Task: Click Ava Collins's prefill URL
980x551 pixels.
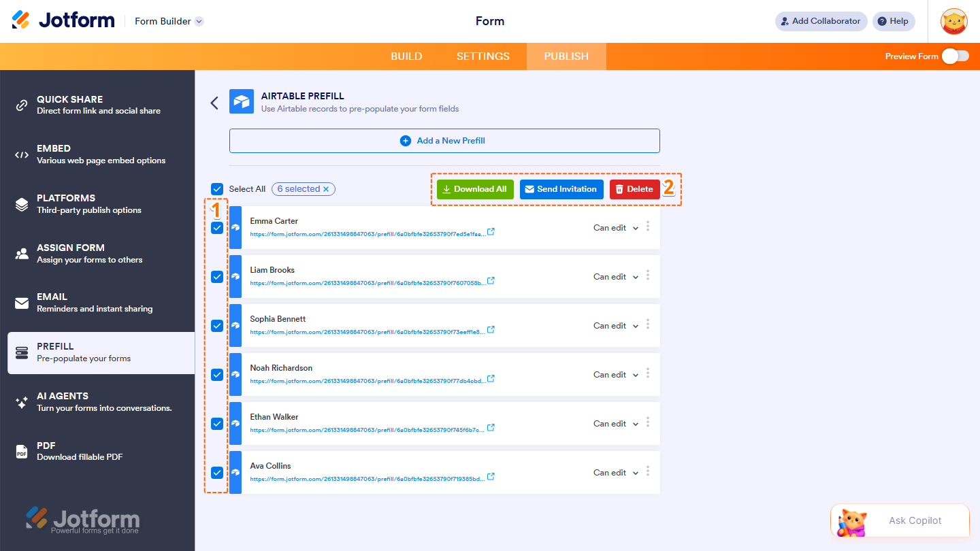Action: tap(367, 479)
